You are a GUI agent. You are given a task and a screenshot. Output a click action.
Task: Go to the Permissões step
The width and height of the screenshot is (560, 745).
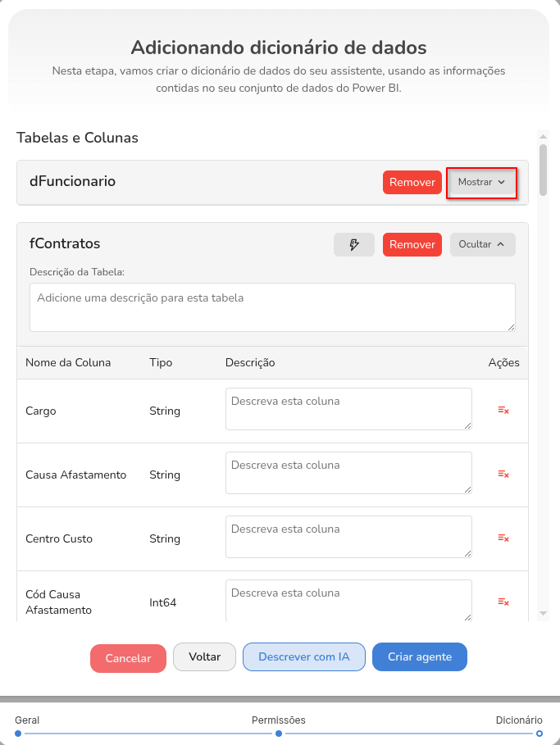[x=279, y=734]
